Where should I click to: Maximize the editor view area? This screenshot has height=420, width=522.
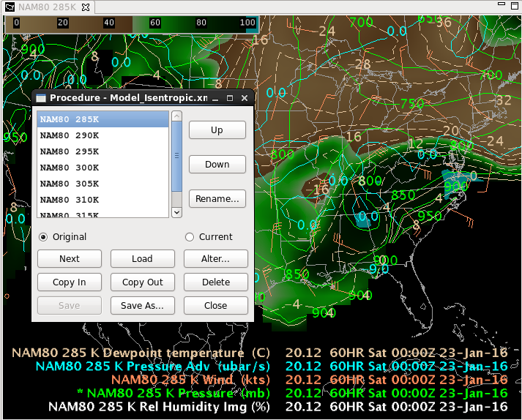click(x=515, y=5)
